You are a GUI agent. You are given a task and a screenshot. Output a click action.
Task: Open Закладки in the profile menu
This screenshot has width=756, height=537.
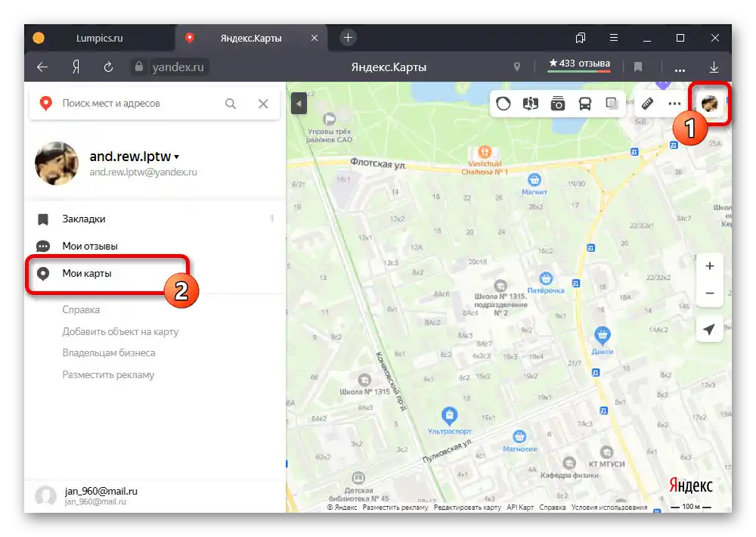tap(154, 219)
